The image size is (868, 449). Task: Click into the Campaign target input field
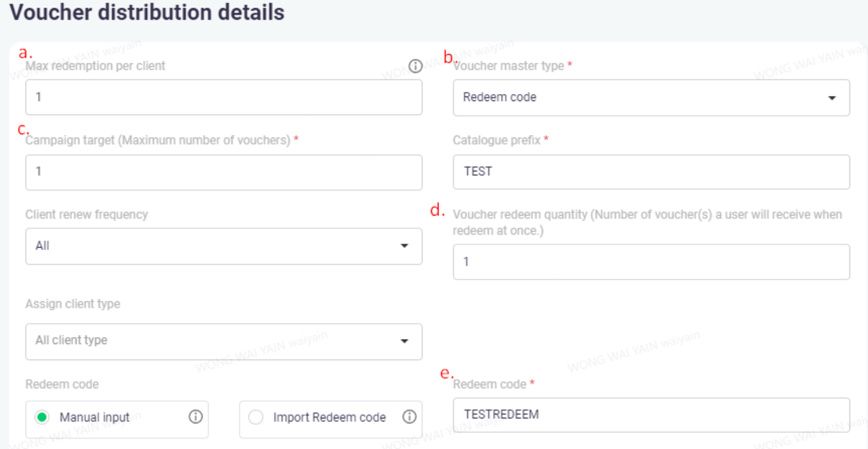(x=224, y=172)
